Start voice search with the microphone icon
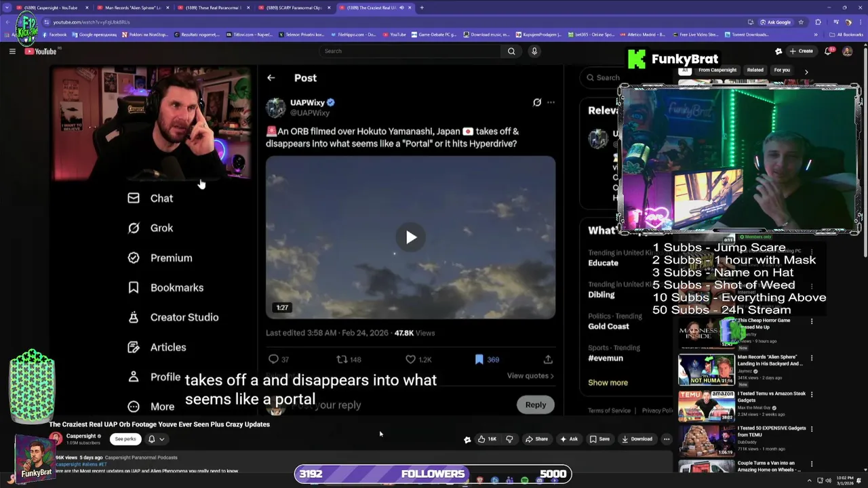Image resolution: width=868 pixels, height=488 pixels. (x=534, y=52)
